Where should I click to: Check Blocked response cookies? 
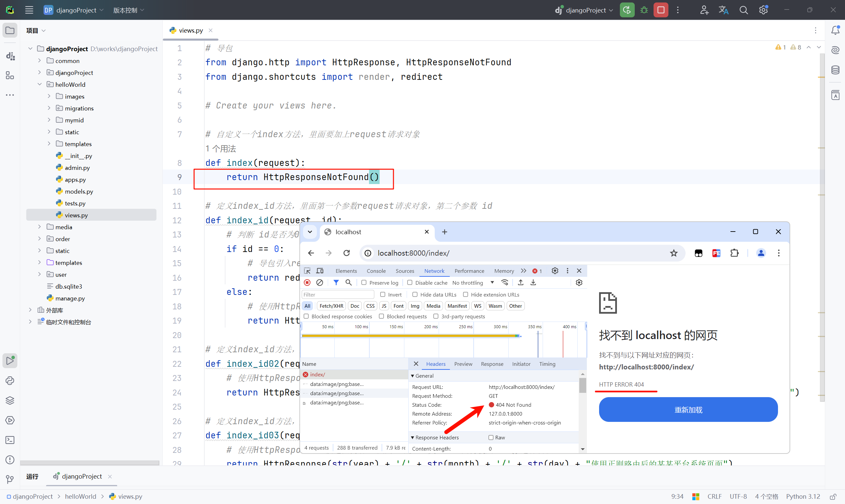[306, 316]
